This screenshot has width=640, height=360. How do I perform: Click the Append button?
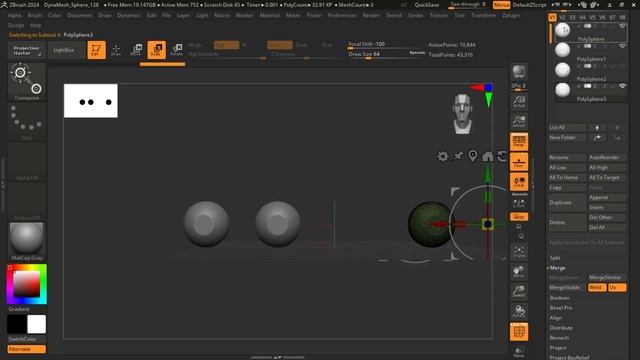click(607, 198)
